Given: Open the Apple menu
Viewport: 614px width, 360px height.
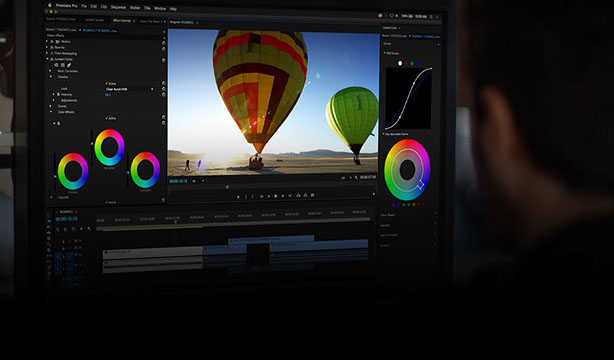Looking at the screenshot, I should point(50,5).
